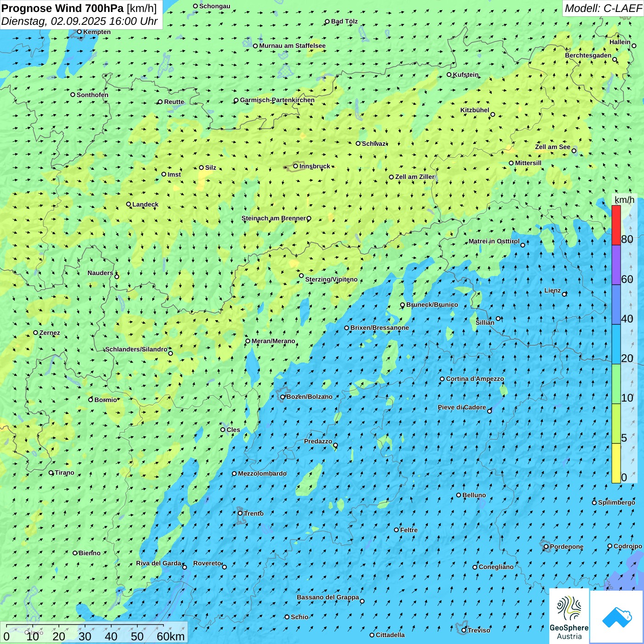Click the 'Pieve di Cadore' label

(x=462, y=407)
